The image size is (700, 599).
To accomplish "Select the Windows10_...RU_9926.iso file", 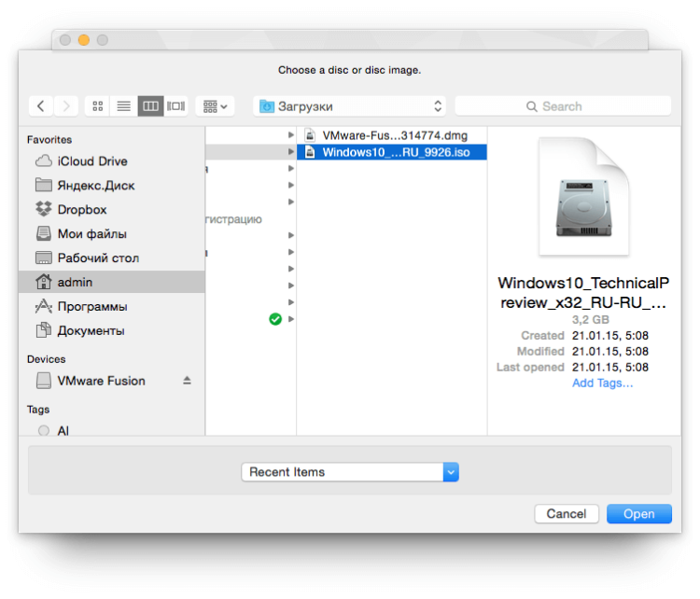I will click(x=391, y=152).
